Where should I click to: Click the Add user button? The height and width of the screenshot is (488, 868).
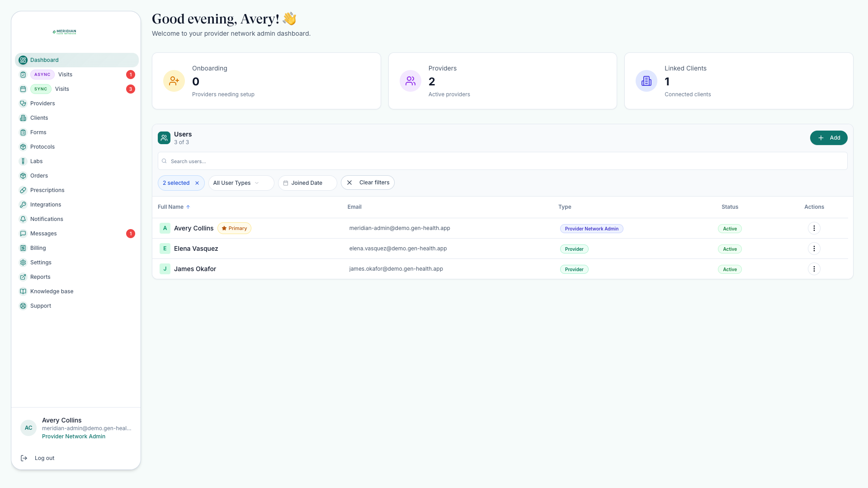tap(829, 138)
